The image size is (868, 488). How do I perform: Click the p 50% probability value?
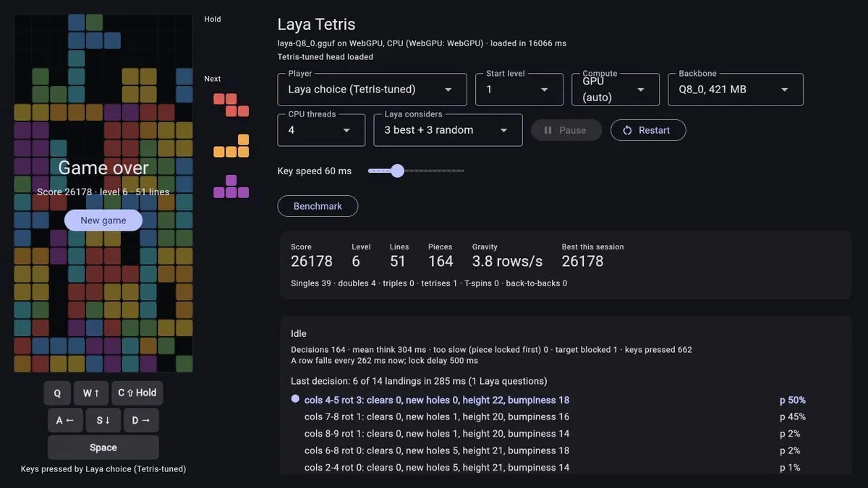click(x=793, y=401)
